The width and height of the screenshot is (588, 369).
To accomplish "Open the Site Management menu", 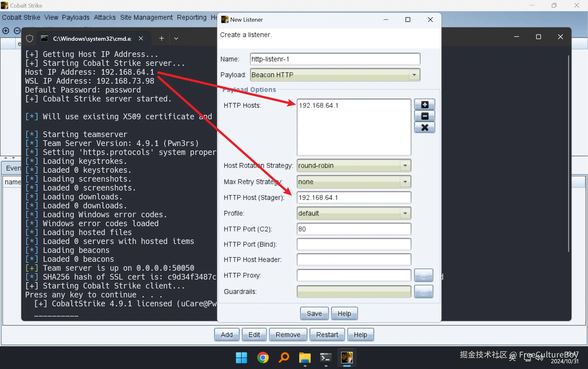I will click(x=146, y=17).
